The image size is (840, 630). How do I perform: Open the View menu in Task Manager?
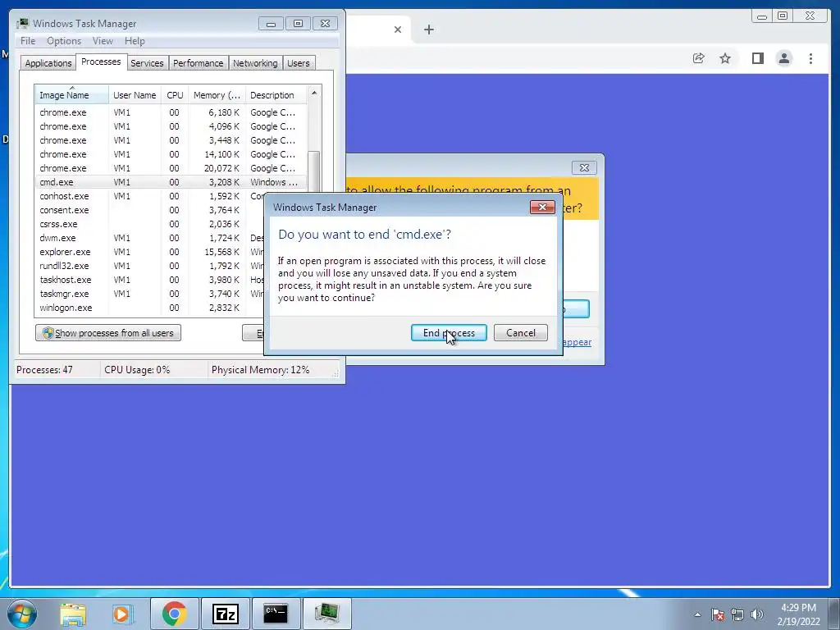coord(103,41)
